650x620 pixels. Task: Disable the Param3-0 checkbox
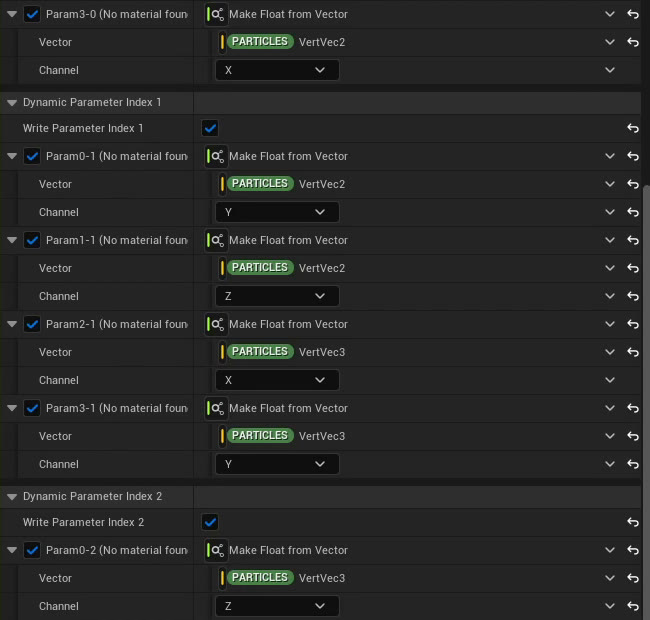point(32,15)
